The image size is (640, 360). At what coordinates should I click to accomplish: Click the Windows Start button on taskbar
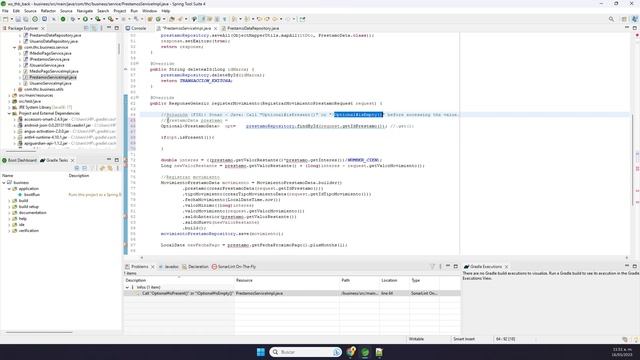click(x=260, y=352)
